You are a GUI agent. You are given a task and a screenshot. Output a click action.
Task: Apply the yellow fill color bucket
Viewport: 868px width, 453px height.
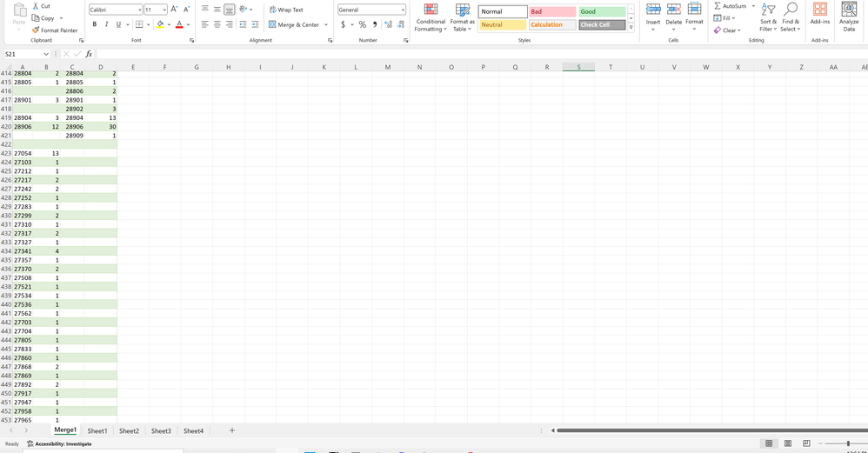(x=160, y=24)
